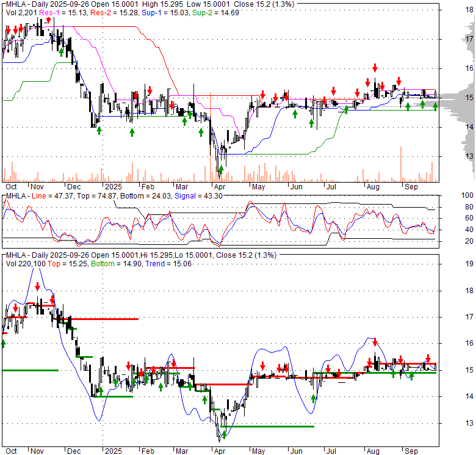Select the 'Sup-1 = 15.03' support label
Image resolution: width=476 pixels, height=455 pixels.
pyautogui.click(x=165, y=13)
